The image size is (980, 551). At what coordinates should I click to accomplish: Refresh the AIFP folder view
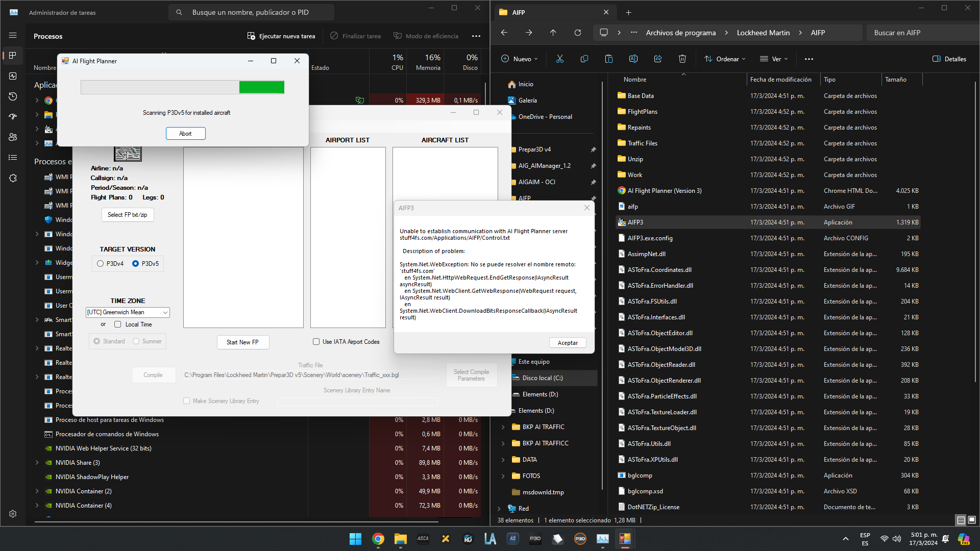click(x=578, y=33)
